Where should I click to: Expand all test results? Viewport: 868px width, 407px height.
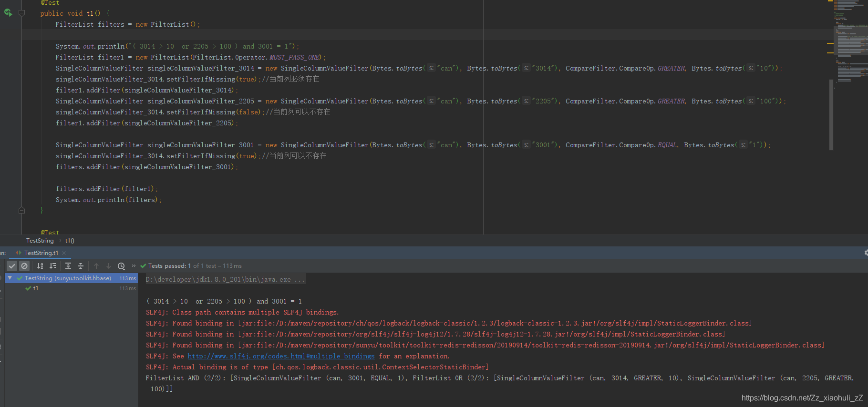pos(68,266)
